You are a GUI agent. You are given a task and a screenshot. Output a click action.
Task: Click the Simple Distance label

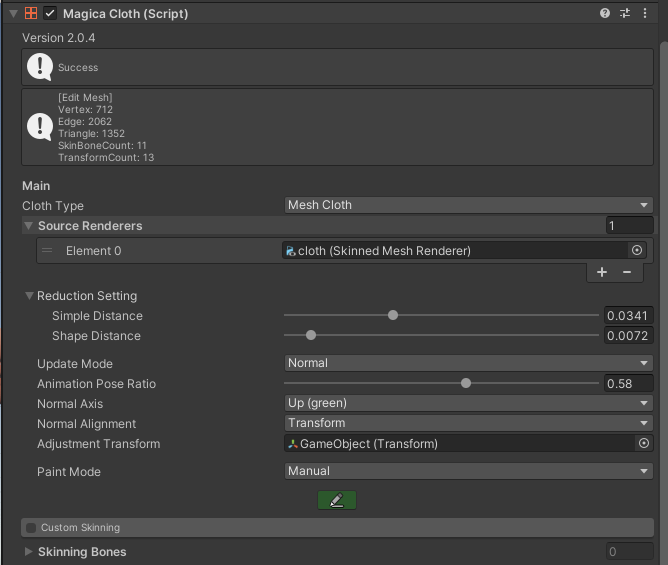click(x=98, y=316)
